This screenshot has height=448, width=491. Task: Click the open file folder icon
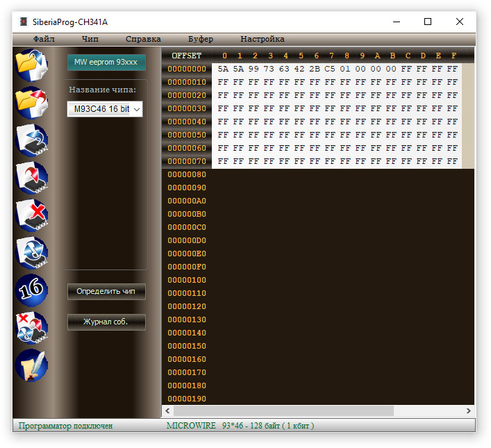click(31, 65)
